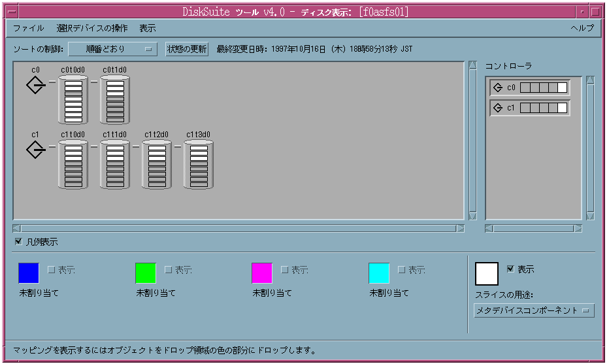This screenshot has height=364, width=609.
Task: Select the c0 controller diamond icon in canvas
Action: pyautogui.click(x=35, y=85)
